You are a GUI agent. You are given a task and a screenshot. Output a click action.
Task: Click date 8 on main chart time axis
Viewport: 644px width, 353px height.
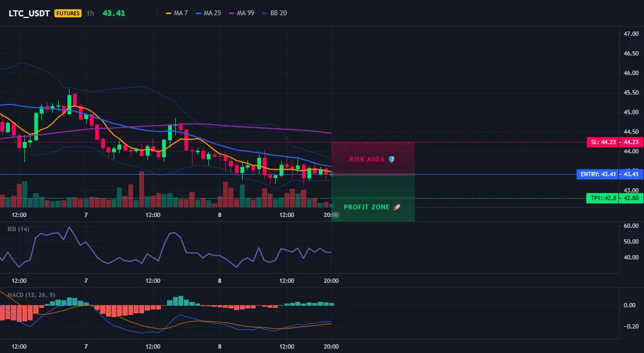click(x=220, y=215)
